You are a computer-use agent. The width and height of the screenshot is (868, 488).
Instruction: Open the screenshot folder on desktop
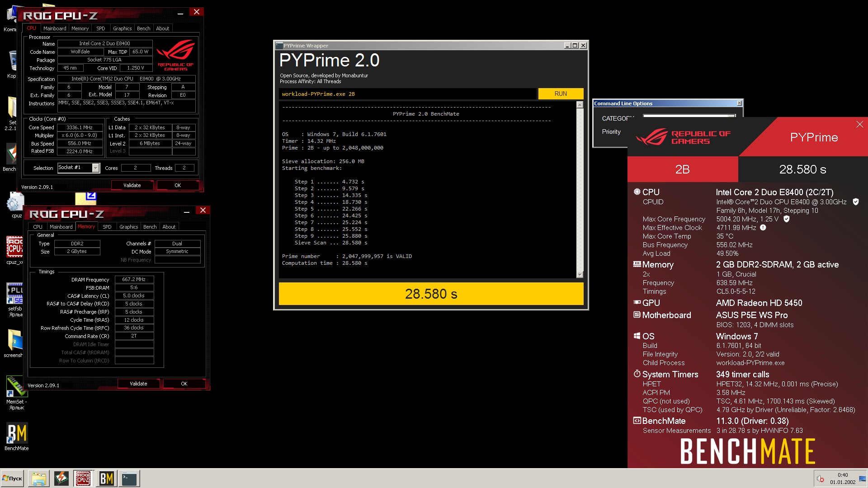[x=14, y=343]
